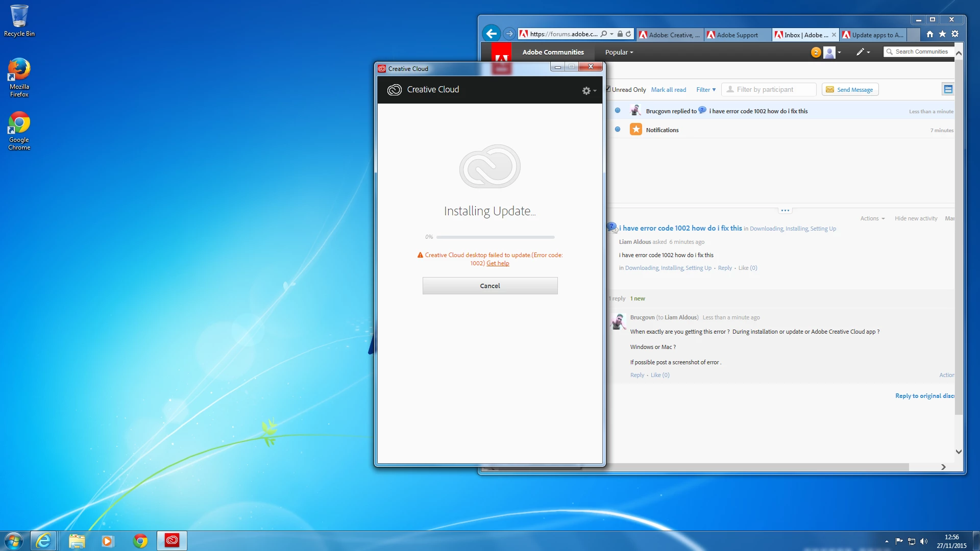This screenshot has width=980, height=551.
Task: Open the pencil create-content menu
Action: click(862, 52)
